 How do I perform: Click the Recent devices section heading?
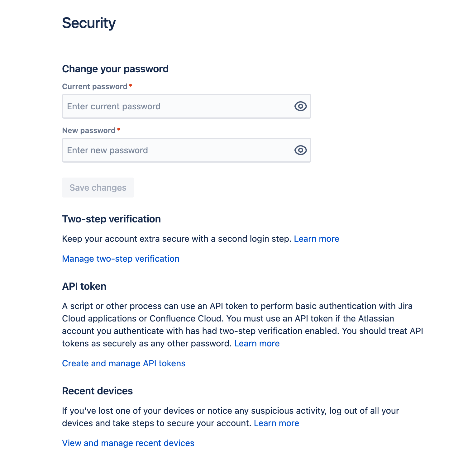point(98,391)
